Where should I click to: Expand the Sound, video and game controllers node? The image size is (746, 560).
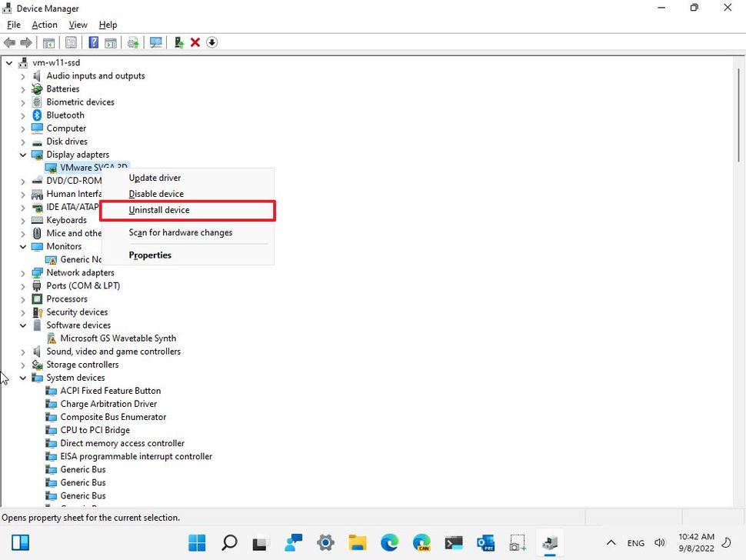[x=22, y=351]
